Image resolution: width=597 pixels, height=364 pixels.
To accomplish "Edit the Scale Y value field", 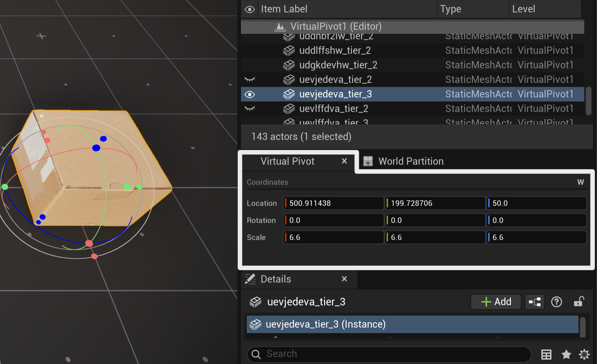I will click(x=435, y=237).
